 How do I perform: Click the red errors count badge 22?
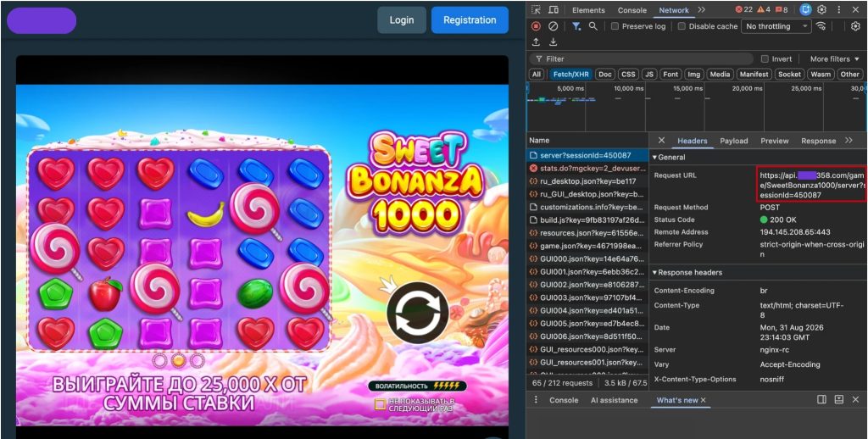coord(744,10)
